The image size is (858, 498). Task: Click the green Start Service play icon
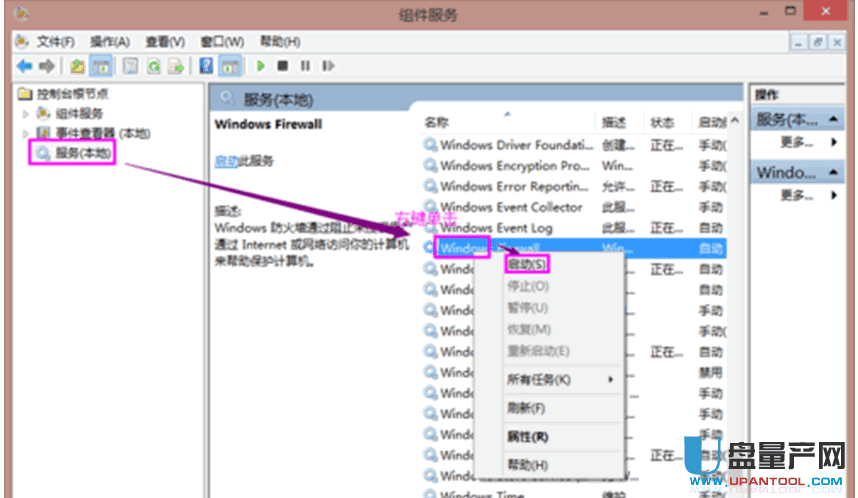(x=260, y=66)
